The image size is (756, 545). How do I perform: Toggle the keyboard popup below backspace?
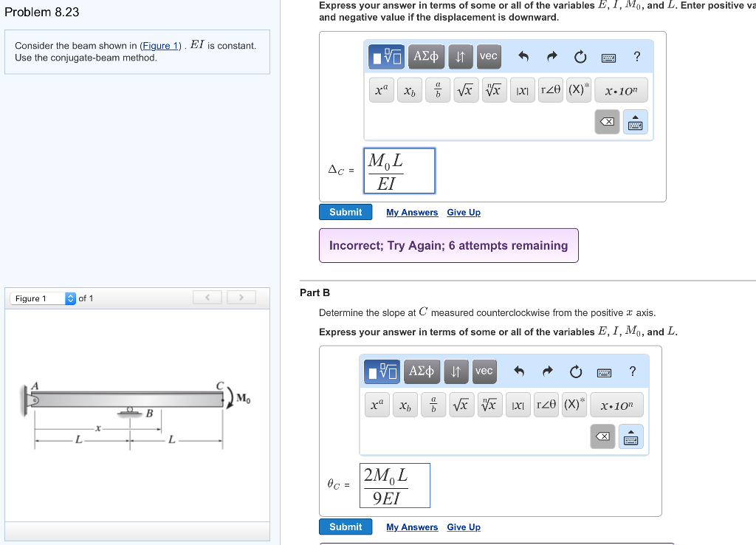coord(630,436)
